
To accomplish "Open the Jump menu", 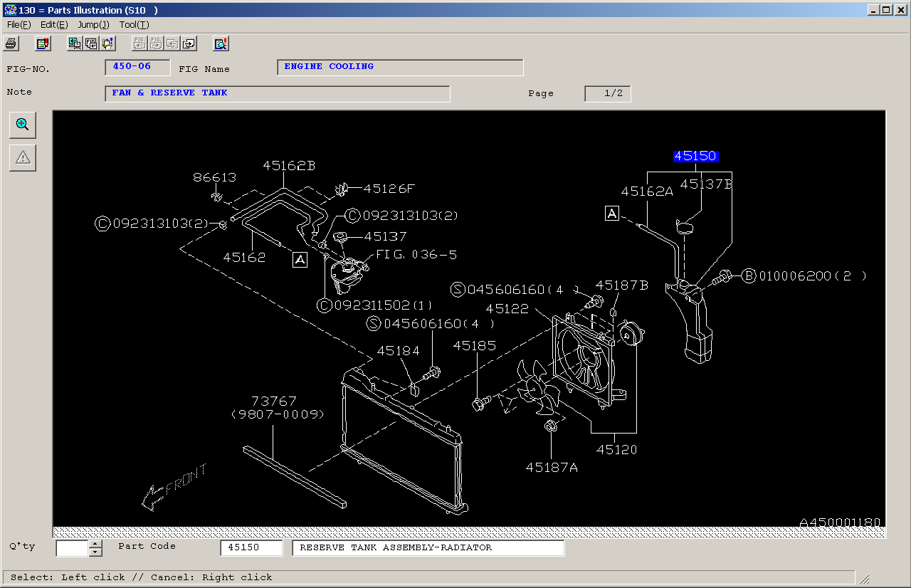I will 93,25.
